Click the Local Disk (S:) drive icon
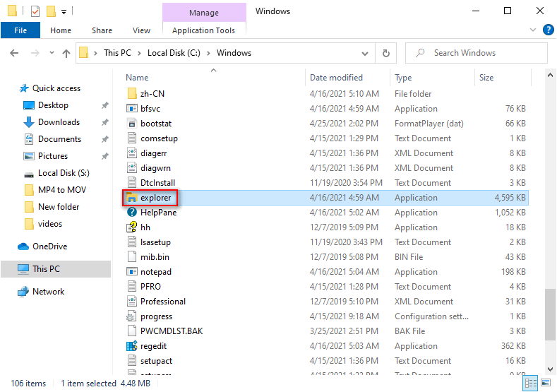Image resolution: width=557 pixels, height=392 pixels. pos(29,174)
